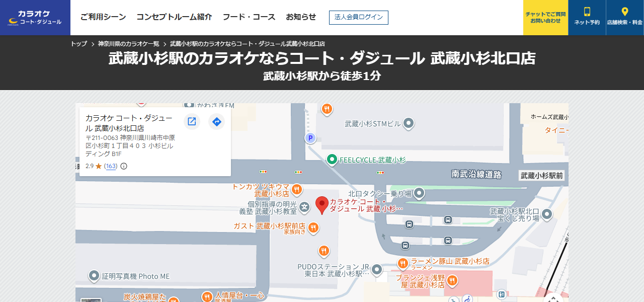
Task: Click ブランジェ浅野屋 restaurant marker
Action: point(452,281)
